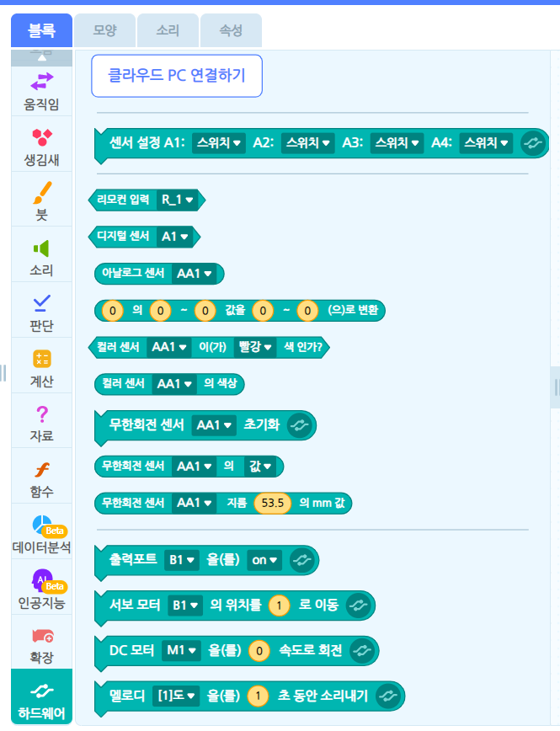This screenshot has width=560, height=731.
Task: Open the A2 스위치 sensor dropdown
Action: [x=307, y=142]
